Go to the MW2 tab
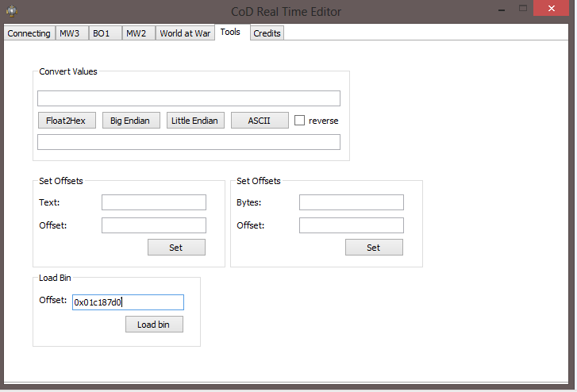Viewport: 577px width, 392px height. tap(137, 33)
